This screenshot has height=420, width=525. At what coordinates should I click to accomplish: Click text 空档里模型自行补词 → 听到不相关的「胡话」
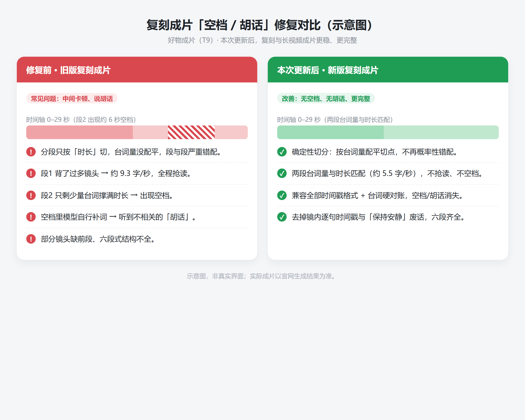(118, 217)
